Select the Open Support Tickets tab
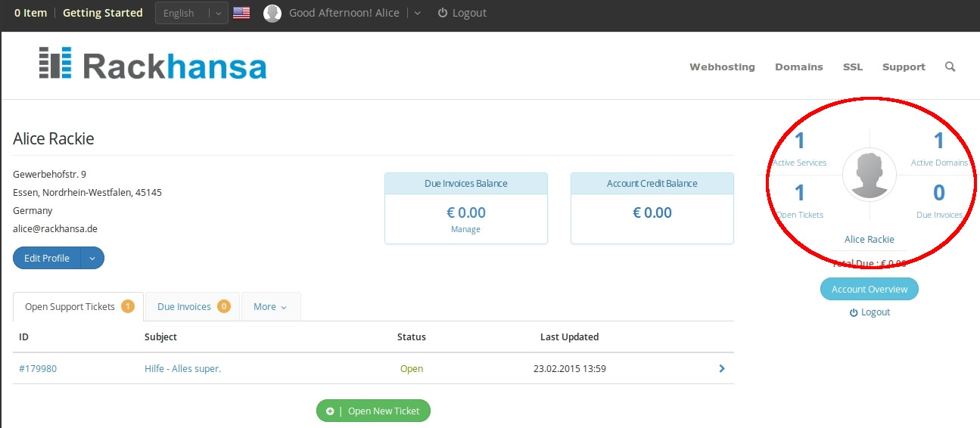The height and width of the screenshot is (428, 980). click(78, 307)
